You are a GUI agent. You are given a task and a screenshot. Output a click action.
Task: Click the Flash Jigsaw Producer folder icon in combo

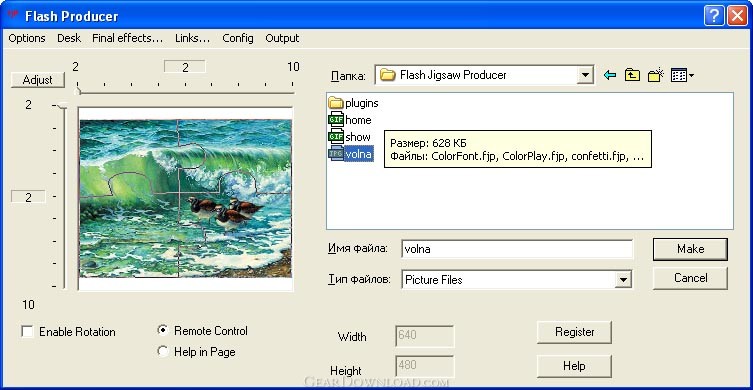coord(387,75)
